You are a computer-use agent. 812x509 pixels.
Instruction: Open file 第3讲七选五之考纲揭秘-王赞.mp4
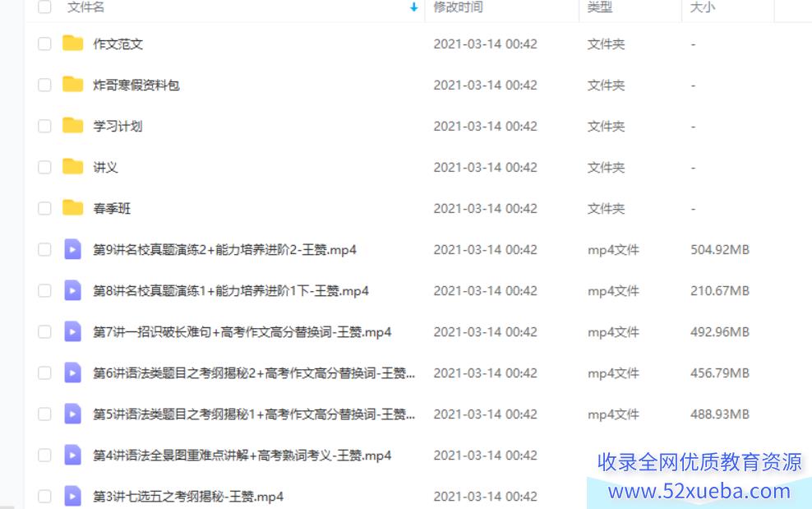click(x=188, y=497)
